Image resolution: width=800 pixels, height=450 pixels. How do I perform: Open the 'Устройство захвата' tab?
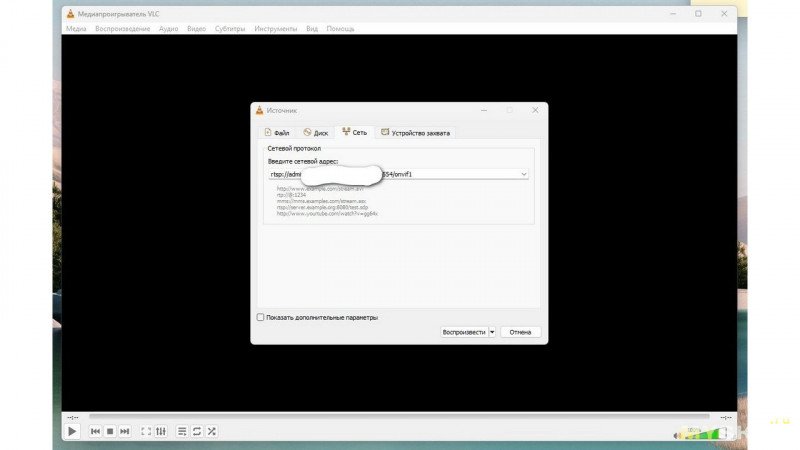[414, 132]
